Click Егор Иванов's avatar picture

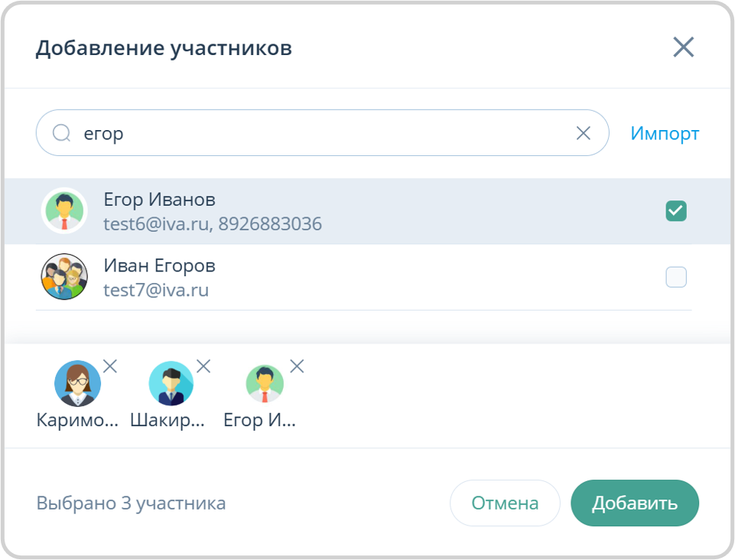[x=64, y=210]
